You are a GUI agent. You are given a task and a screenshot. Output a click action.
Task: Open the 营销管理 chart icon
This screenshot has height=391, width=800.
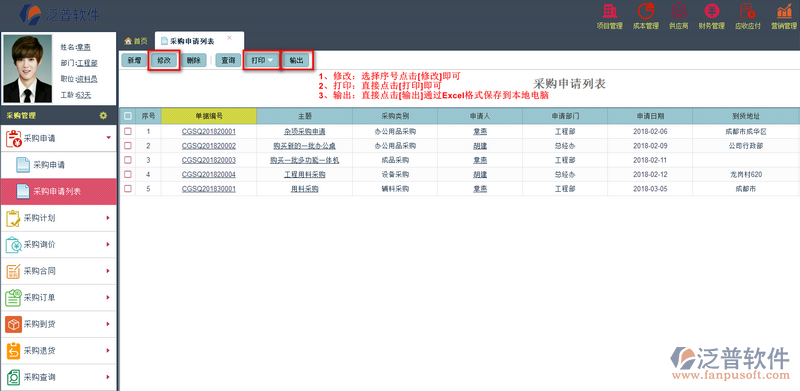(x=784, y=11)
